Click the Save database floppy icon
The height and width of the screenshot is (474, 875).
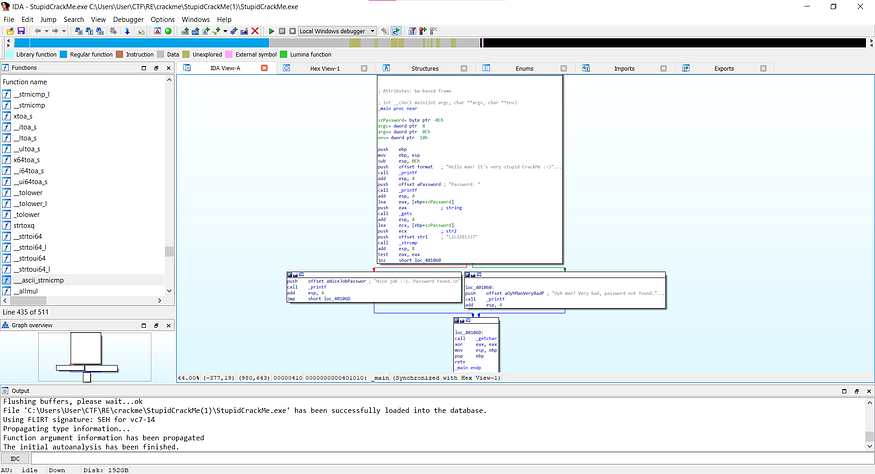tap(21, 31)
